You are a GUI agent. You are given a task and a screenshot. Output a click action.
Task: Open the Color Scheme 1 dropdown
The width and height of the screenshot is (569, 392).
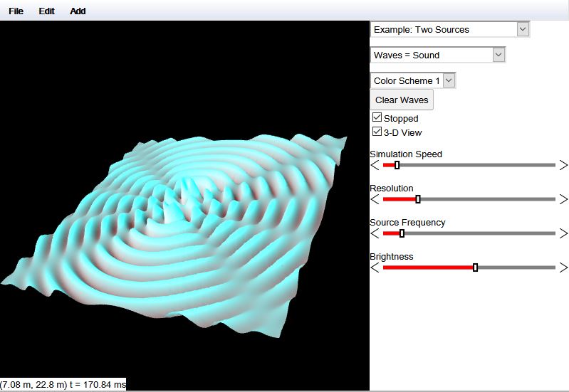412,80
